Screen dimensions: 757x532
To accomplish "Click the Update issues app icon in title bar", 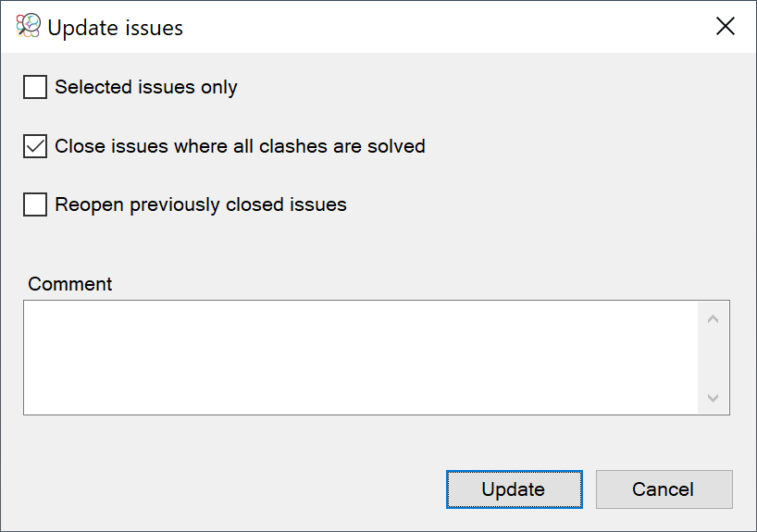I will (28, 25).
